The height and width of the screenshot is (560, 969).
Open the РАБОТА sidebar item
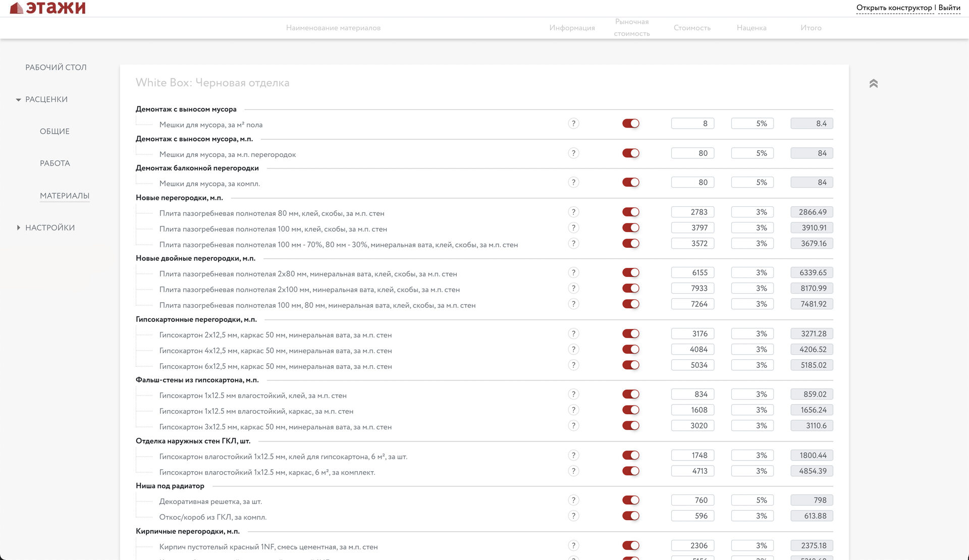55,163
